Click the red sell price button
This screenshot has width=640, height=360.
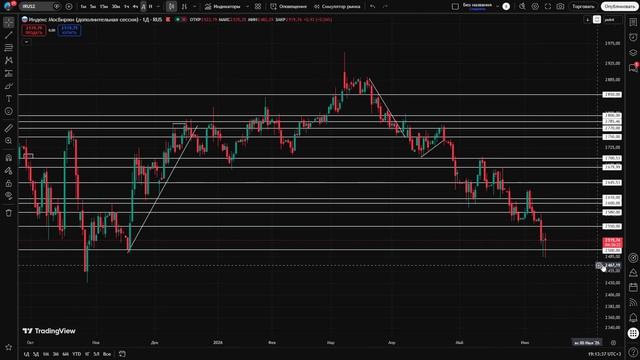coord(34,30)
